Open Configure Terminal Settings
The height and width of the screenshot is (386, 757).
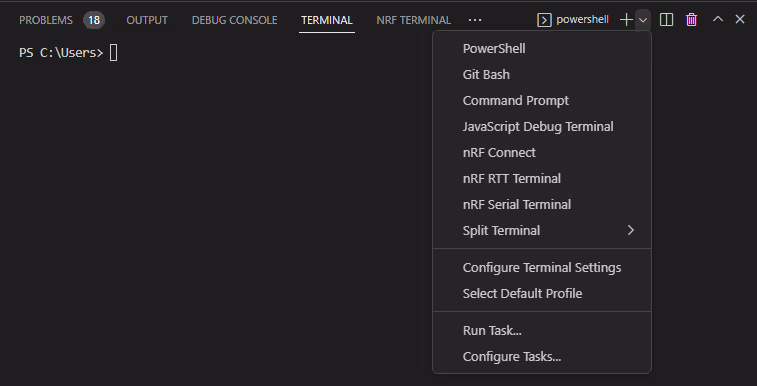542,268
